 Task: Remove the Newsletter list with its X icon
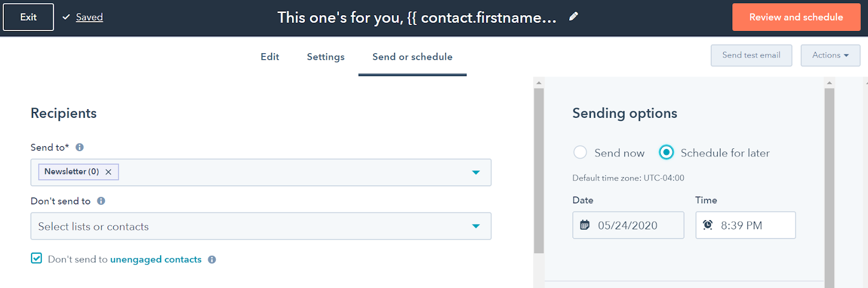tap(108, 172)
